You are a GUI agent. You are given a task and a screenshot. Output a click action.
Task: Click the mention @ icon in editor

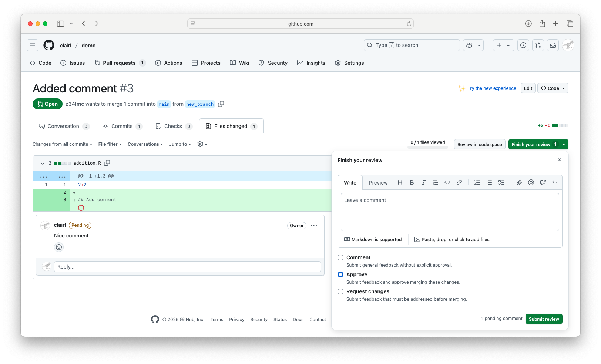coord(531,182)
